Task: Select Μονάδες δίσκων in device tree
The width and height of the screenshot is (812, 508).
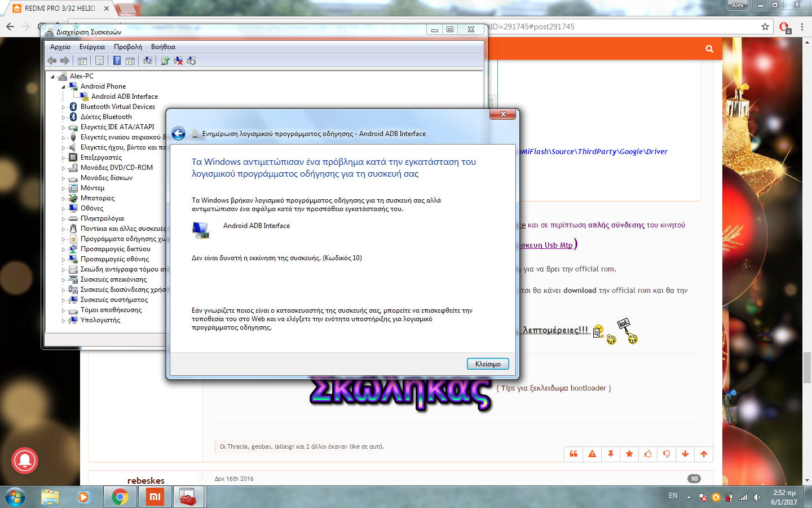Action: pos(107,178)
